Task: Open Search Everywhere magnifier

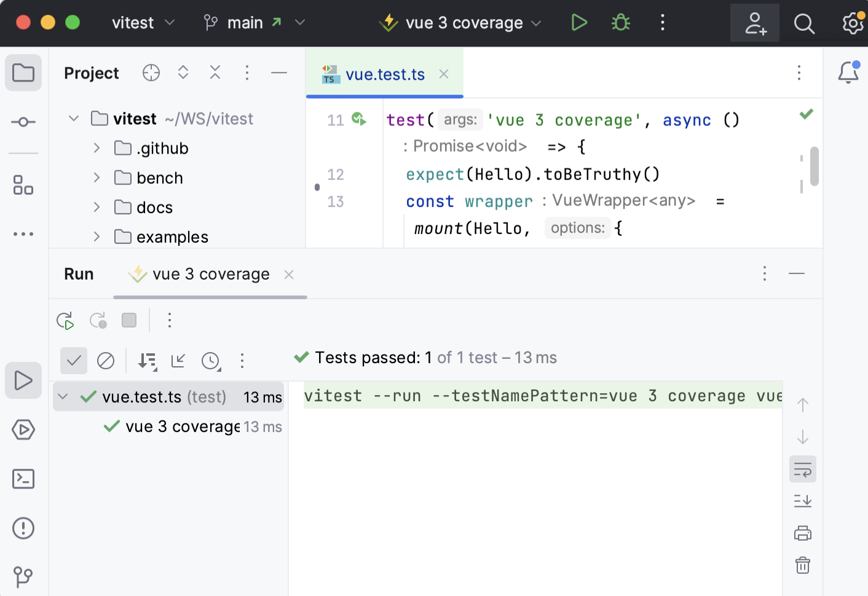Action: click(804, 23)
